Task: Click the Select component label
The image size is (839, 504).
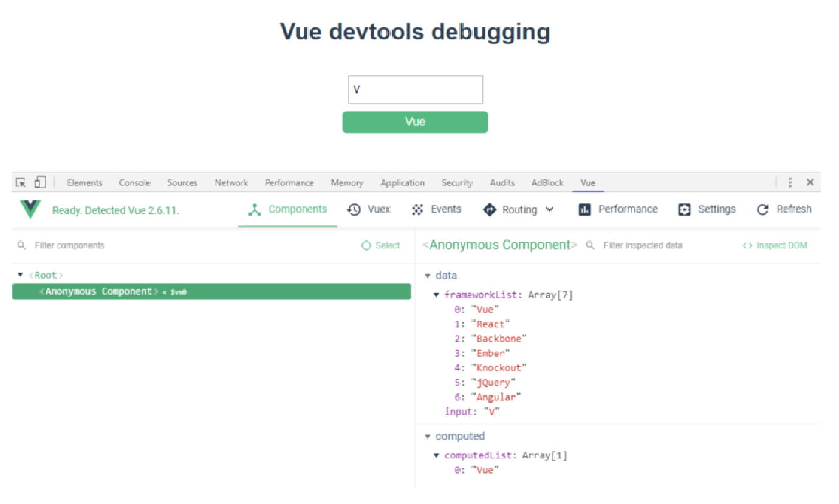Action: click(388, 245)
